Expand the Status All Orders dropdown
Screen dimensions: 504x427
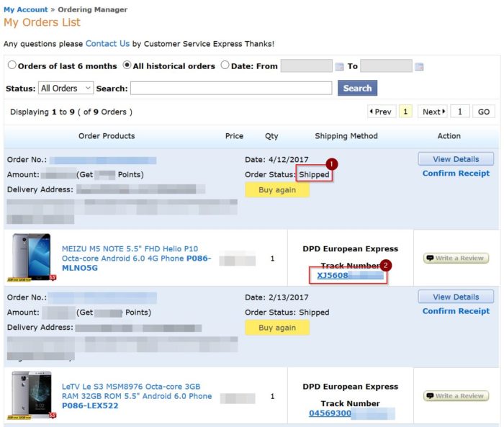[x=66, y=88]
